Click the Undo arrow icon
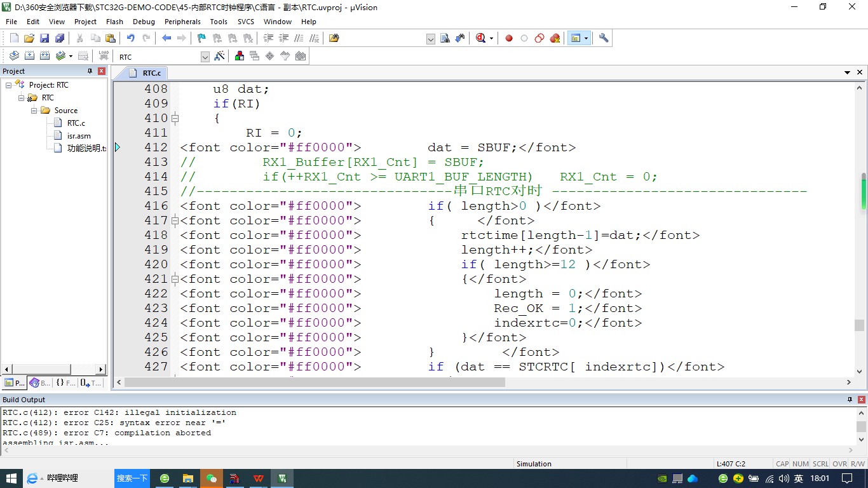Screen dimensions: 868x488 point(130,38)
